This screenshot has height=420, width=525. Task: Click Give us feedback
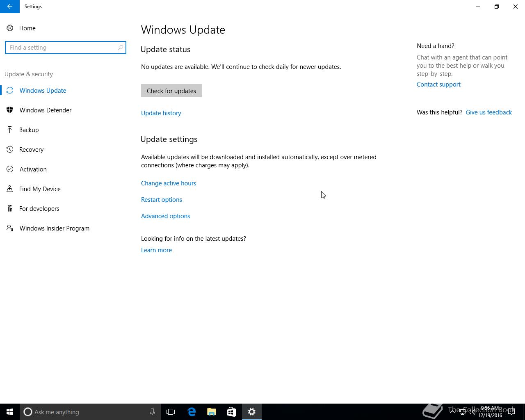click(x=489, y=112)
